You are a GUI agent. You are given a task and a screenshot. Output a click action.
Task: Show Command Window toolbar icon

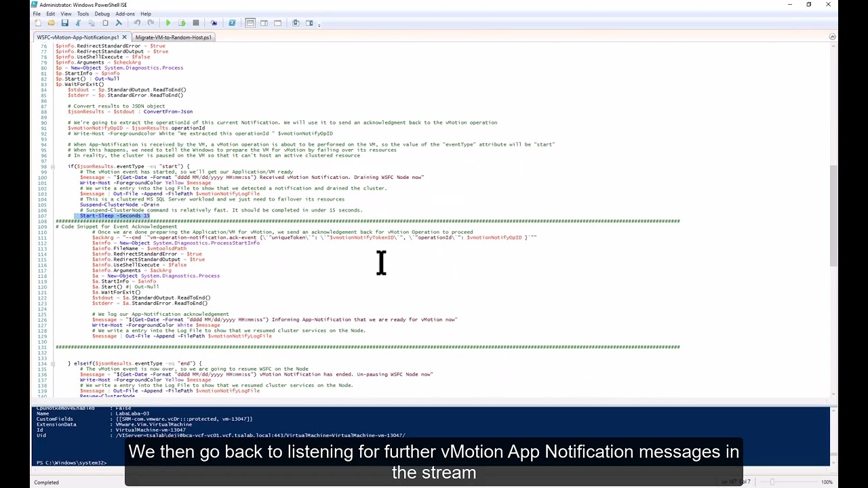coord(296,23)
